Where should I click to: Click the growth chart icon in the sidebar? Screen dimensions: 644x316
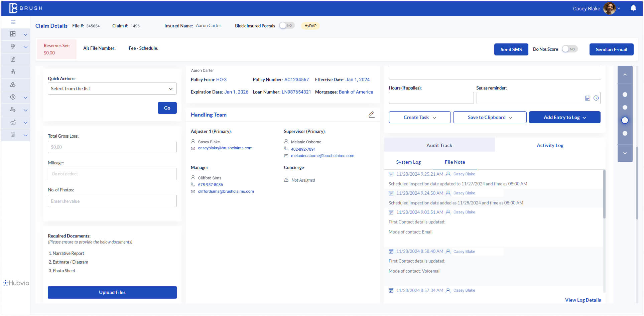13,122
